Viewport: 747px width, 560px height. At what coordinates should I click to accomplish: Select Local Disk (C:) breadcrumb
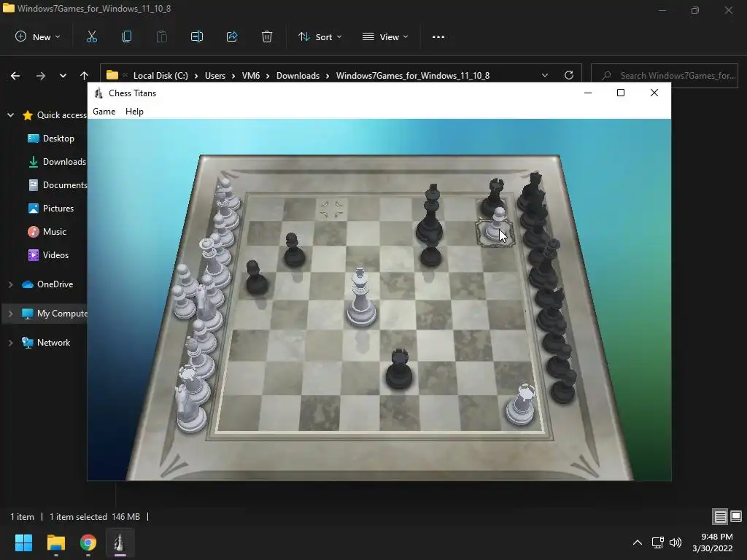160,76
